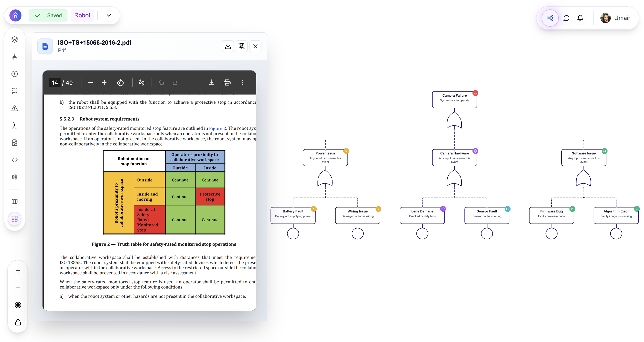Viewport: 644px width, 342px height.
Task: Switch to the Robot tab
Action: click(x=82, y=15)
